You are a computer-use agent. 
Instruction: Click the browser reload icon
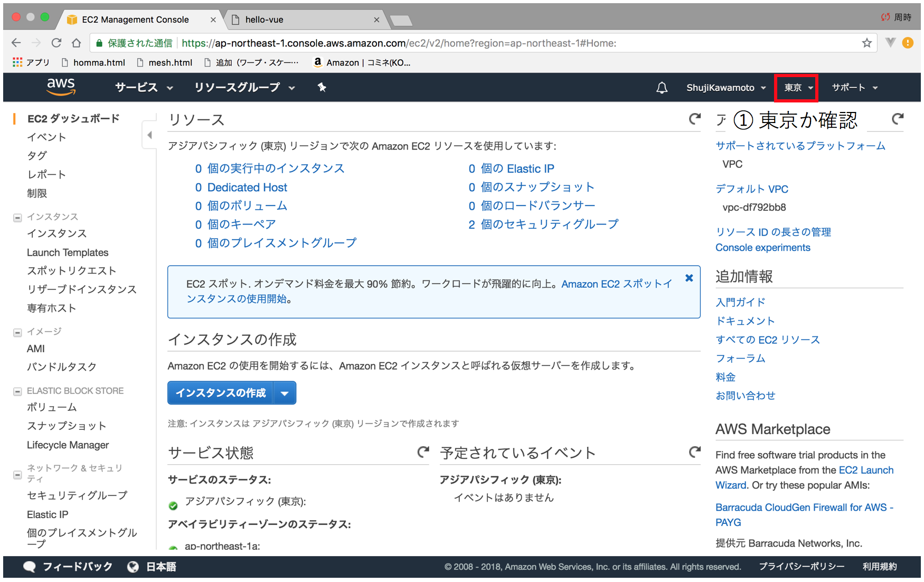56,43
